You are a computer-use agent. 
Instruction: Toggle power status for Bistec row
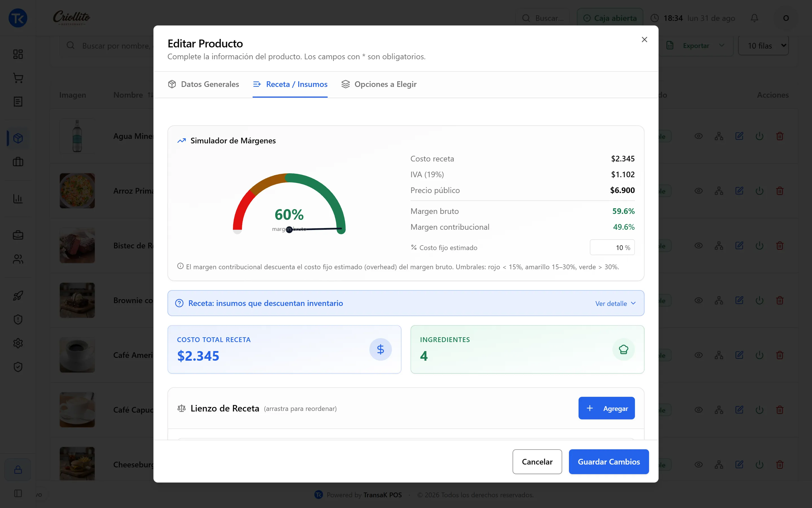(759, 246)
